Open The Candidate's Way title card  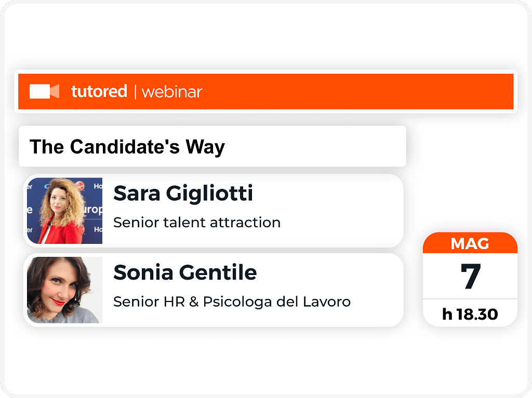[212, 146]
